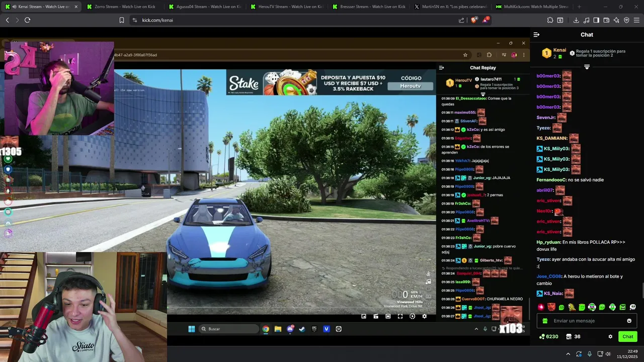Open the Brave Wallet icon
This screenshot has width=644, height=362.
[606, 20]
